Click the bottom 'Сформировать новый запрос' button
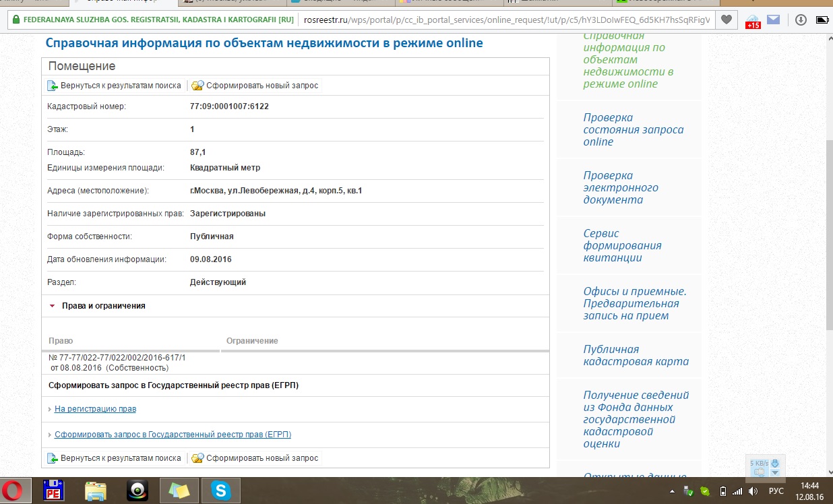The image size is (833, 504). point(255,458)
